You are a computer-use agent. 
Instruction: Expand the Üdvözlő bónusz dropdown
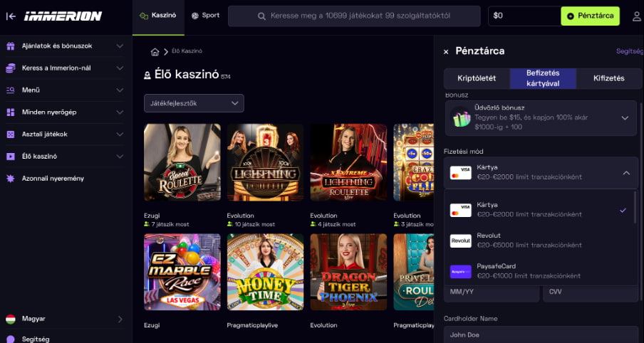coord(625,118)
